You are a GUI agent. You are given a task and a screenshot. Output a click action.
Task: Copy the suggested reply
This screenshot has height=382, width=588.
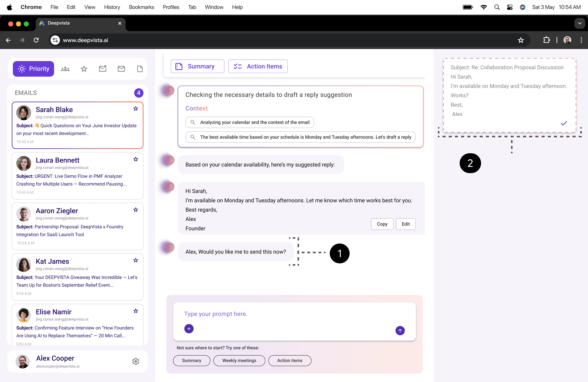coord(382,224)
